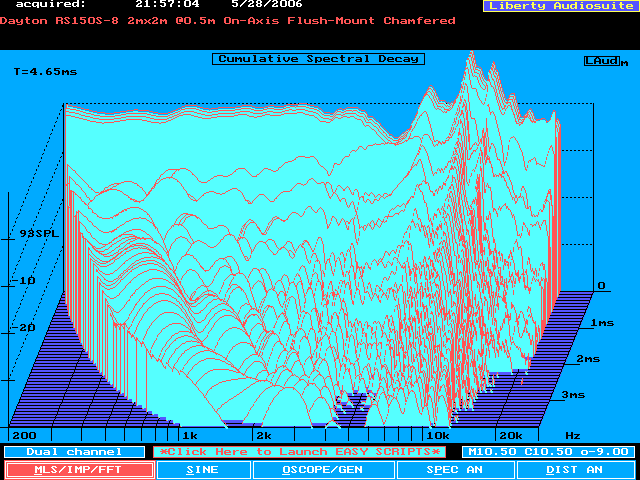Click the T=4.65ms time readout

(42, 72)
